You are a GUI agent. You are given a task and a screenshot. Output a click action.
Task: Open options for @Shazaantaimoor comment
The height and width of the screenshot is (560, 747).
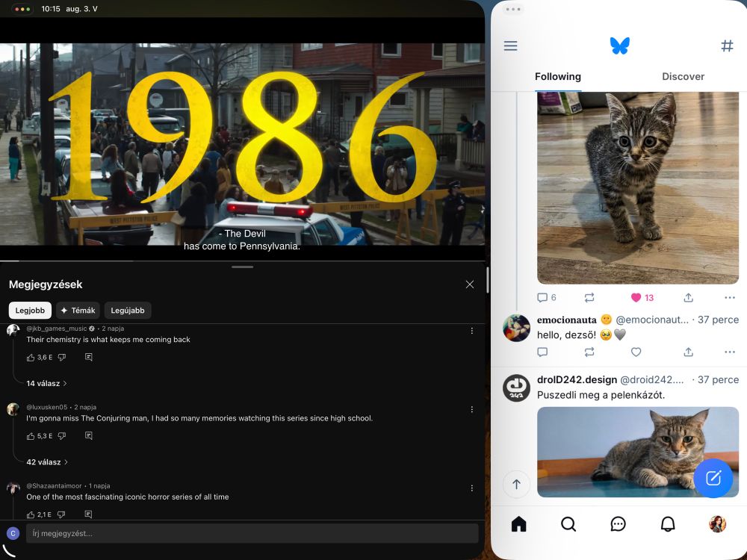click(472, 488)
